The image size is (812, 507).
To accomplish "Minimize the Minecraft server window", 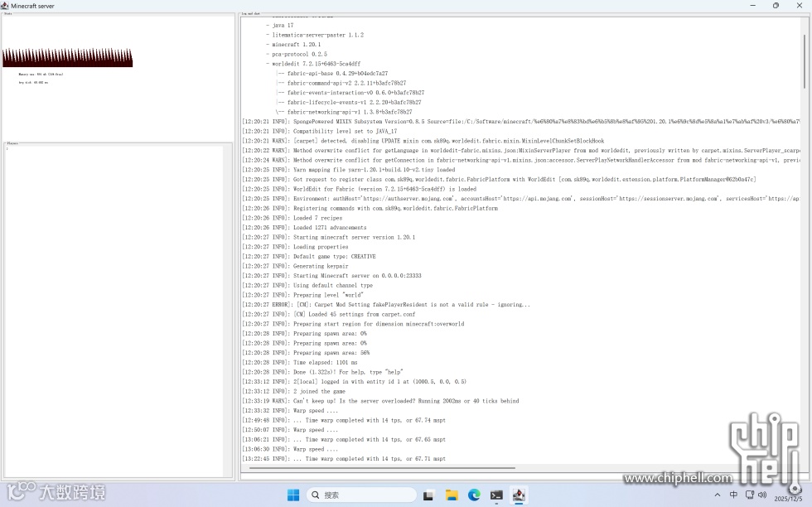I will (x=753, y=6).
